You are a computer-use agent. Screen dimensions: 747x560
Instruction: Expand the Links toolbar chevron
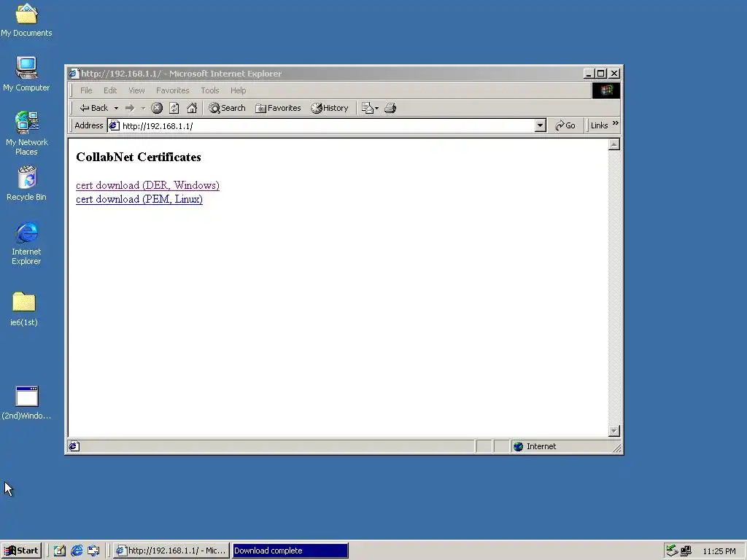point(615,123)
